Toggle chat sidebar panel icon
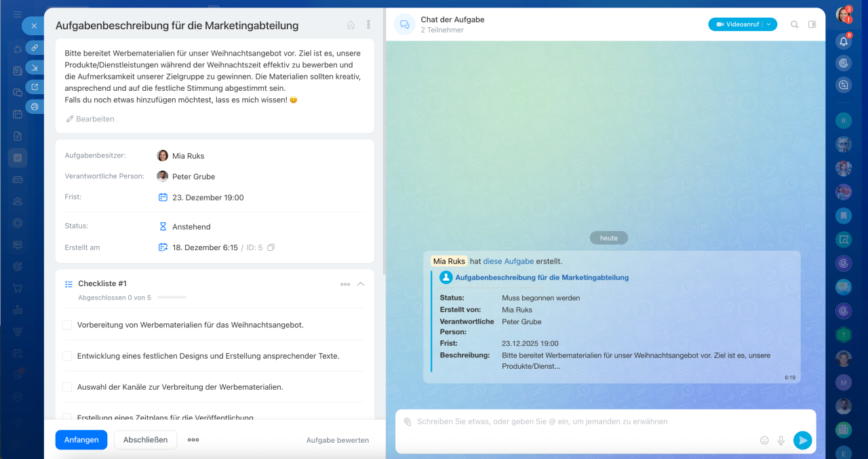Screen dimensions: 868x459 (812, 24)
